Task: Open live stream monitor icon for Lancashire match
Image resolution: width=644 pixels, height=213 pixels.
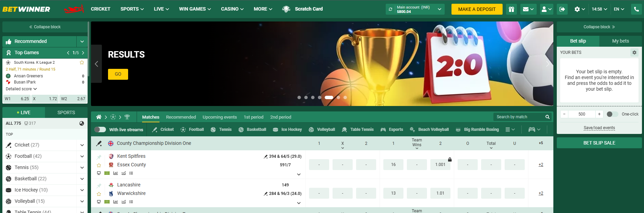Action: (x=99, y=202)
